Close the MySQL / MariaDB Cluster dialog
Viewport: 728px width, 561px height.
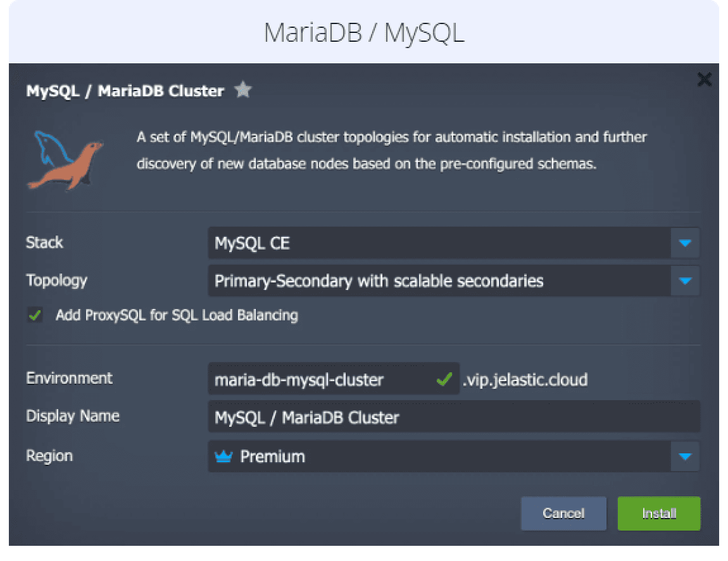[704, 80]
